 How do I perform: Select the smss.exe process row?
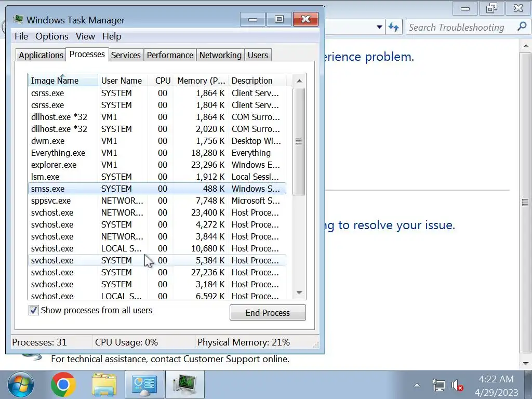pyautogui.click(x=157, y=188)
